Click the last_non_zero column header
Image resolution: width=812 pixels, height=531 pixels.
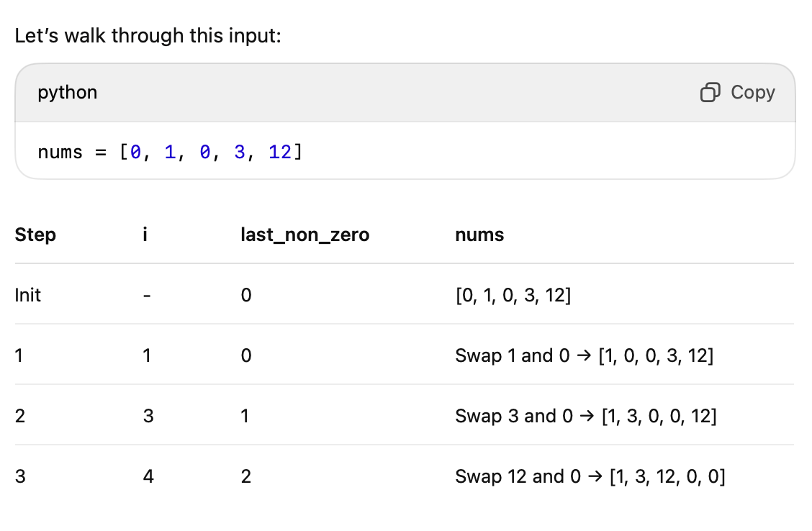(x=304, y=235)
